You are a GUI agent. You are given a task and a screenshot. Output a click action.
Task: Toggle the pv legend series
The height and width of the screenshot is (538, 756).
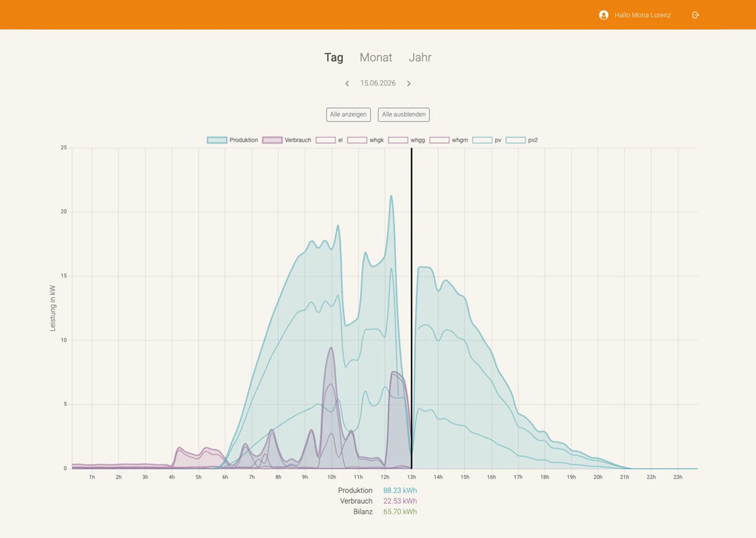(x=487, y=140)
